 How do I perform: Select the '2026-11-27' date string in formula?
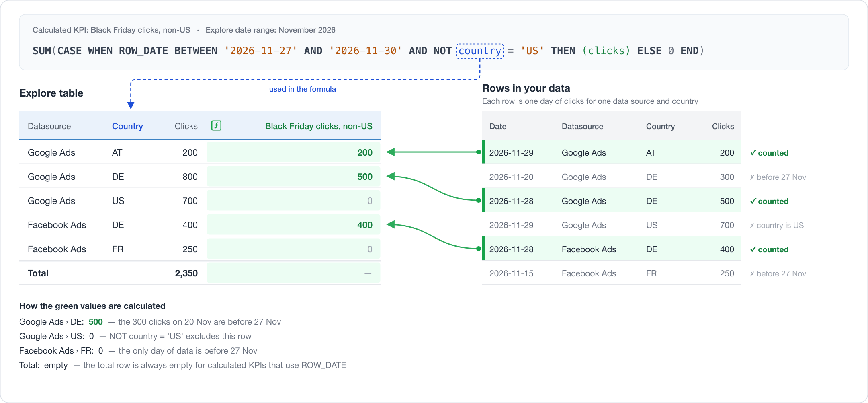(x=260, y=51)
